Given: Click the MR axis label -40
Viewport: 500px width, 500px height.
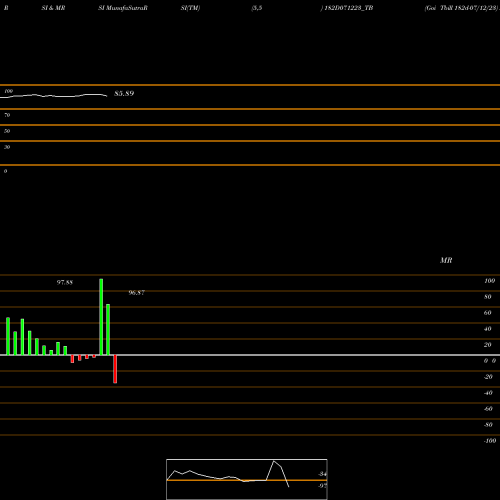Looking at the screenshot, I should tap(488, 393).
